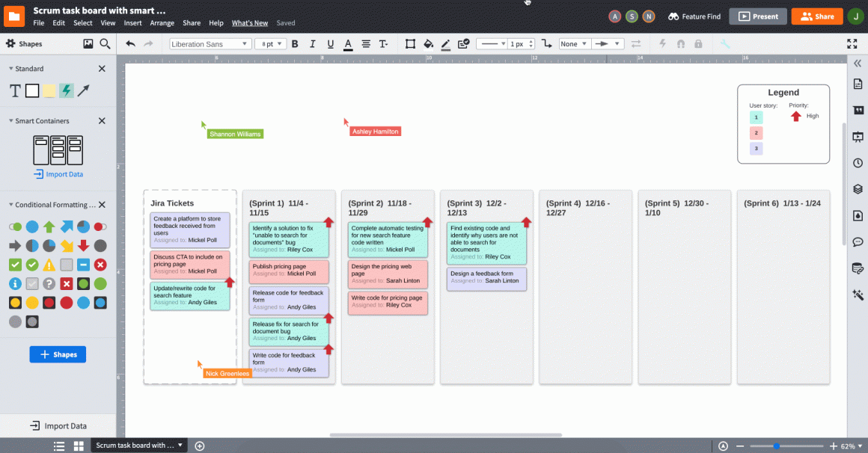Toggle underline text formatting

click(330, 44)
